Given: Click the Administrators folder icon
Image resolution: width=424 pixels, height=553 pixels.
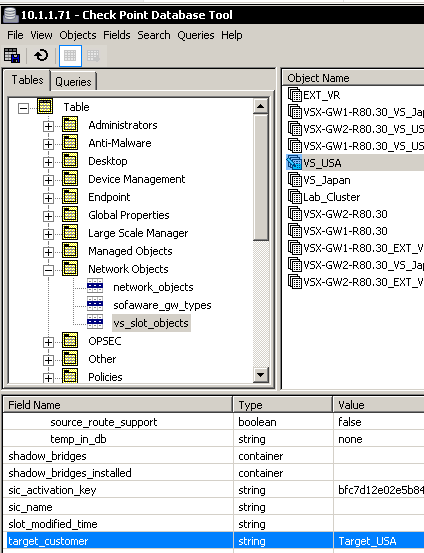Looking at the screenshot, I should (x=70, y=125).
